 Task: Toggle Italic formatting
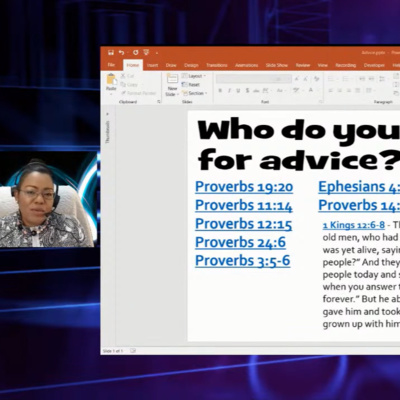coord(229,90)
